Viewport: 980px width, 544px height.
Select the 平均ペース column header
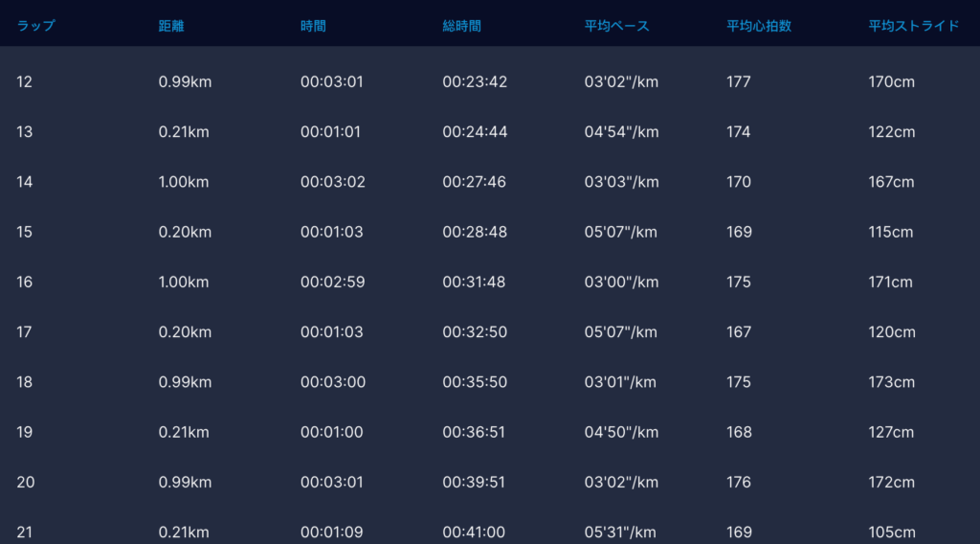[x=616, y=26]
